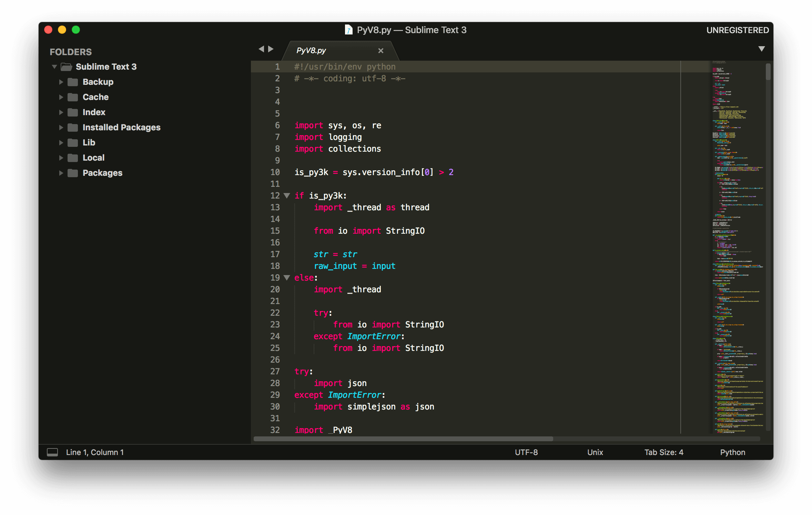Click the Unix line endings indicator
Viewport: 812px width, 515px height.
click(x=595, y=452)
